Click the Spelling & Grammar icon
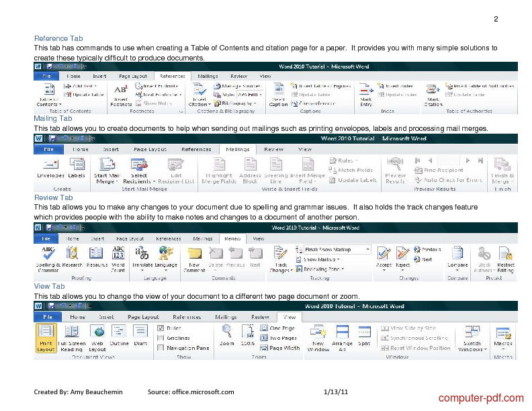This screenshot has width=532, height=411. coord(48,253)
